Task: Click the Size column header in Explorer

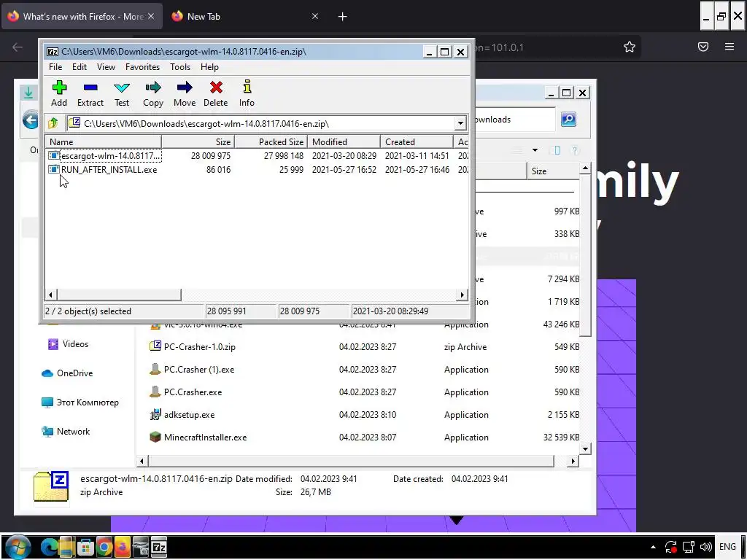Action: [553, 171]
